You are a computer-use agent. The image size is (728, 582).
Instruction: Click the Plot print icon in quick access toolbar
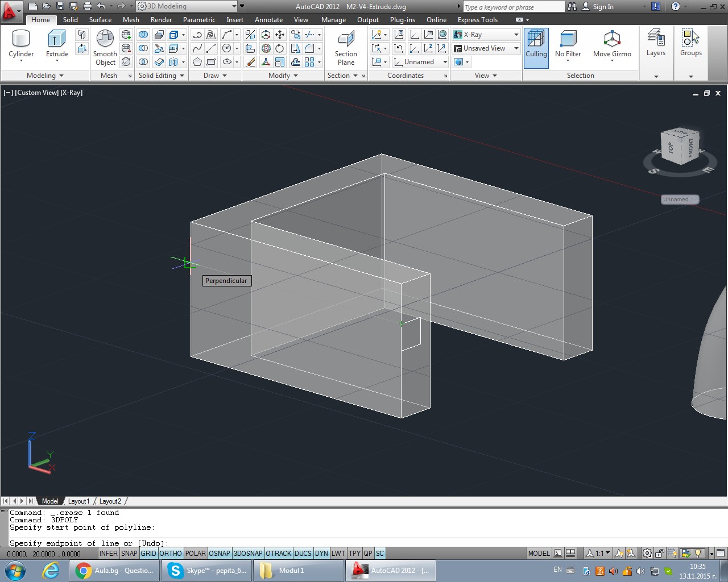[87, 6]
